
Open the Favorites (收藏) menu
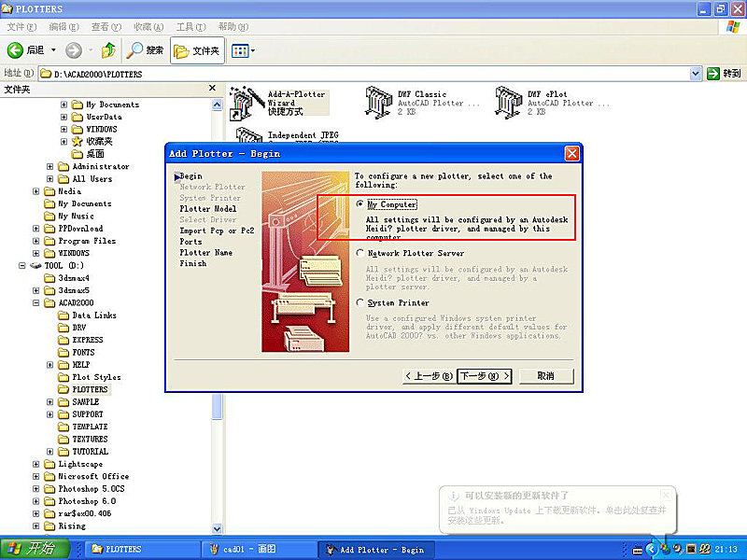coord(148,27)
